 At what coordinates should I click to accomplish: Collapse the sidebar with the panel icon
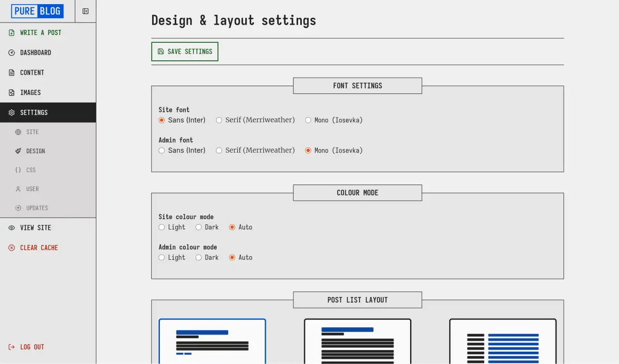[86, 11]
